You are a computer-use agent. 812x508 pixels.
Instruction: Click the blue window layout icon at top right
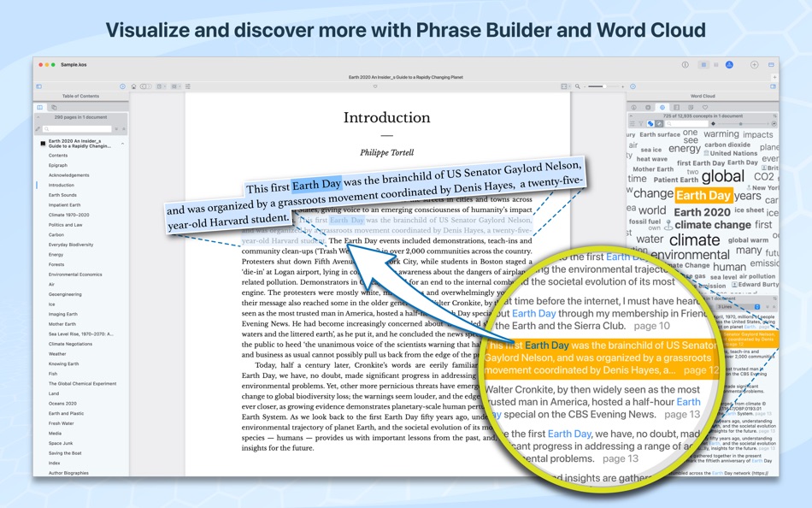(771, 64)
